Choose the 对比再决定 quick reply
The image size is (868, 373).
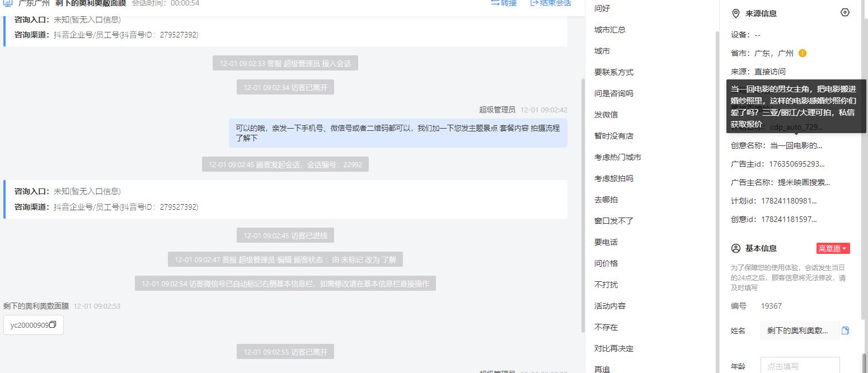(x=614, y=348)
